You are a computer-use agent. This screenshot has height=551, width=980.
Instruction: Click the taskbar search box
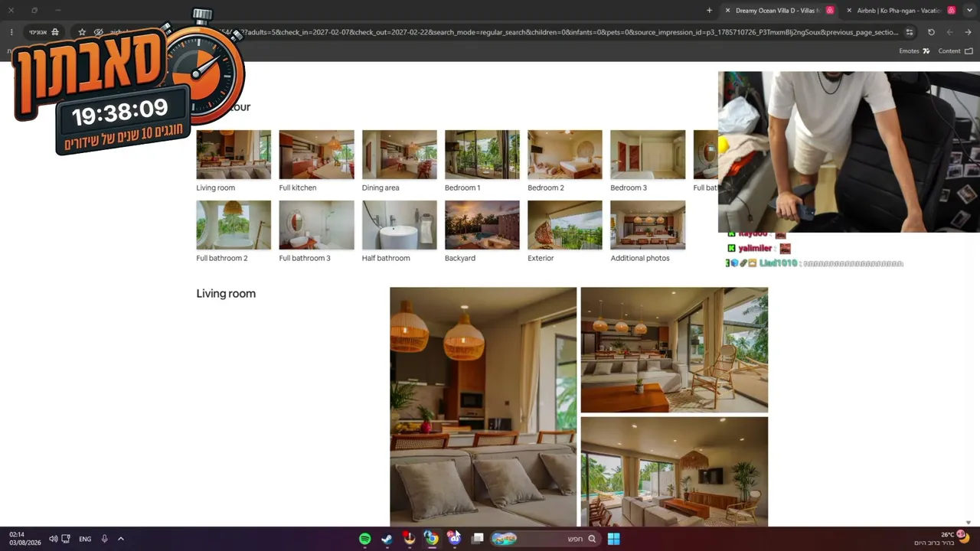544,539
